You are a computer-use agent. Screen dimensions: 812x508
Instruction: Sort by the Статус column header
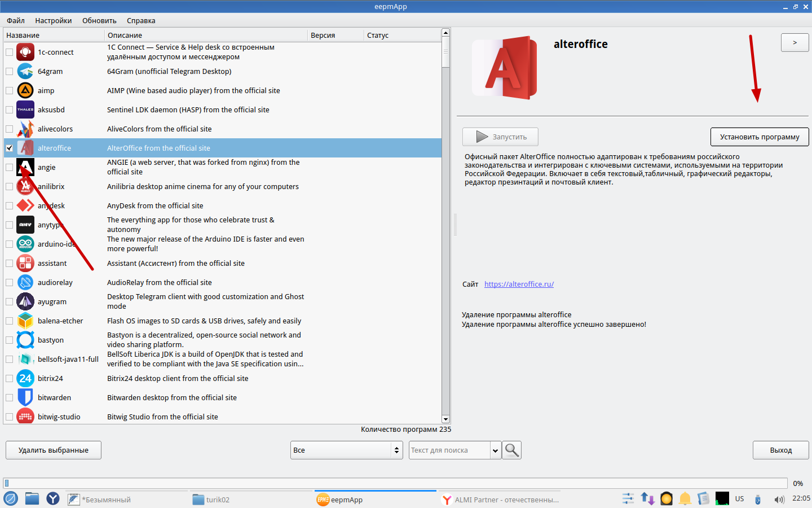403,35
